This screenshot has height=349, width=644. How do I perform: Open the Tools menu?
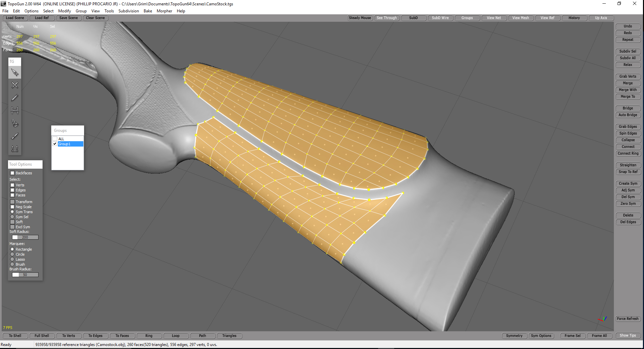(109, 11)
